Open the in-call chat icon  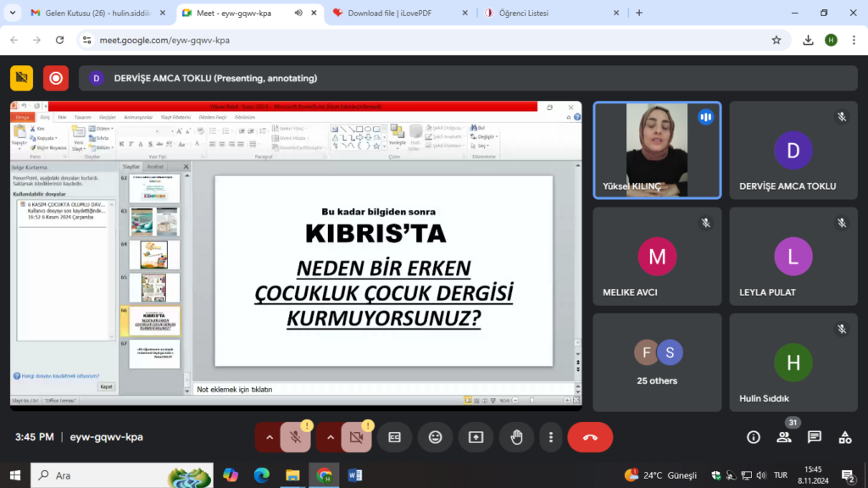coord(815,437)
